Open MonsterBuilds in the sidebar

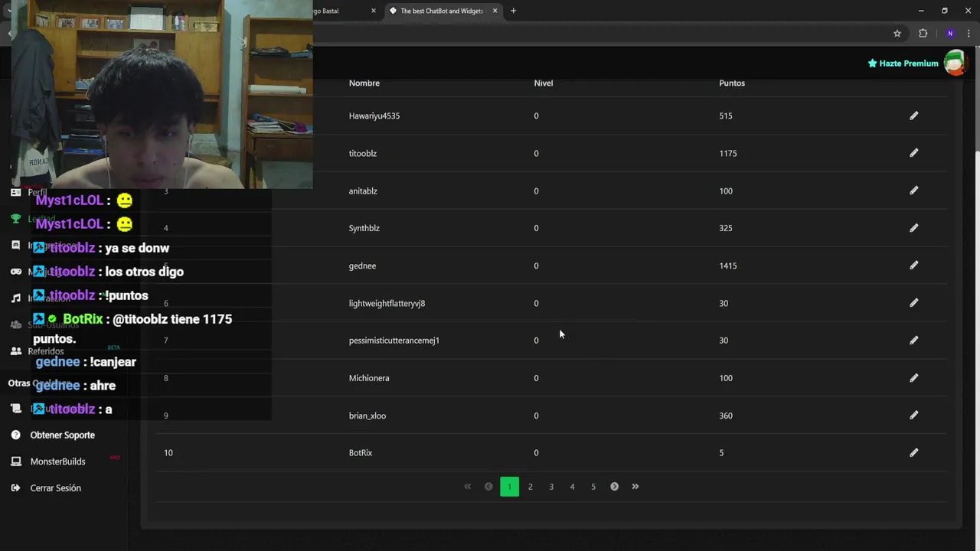(57, 461)
